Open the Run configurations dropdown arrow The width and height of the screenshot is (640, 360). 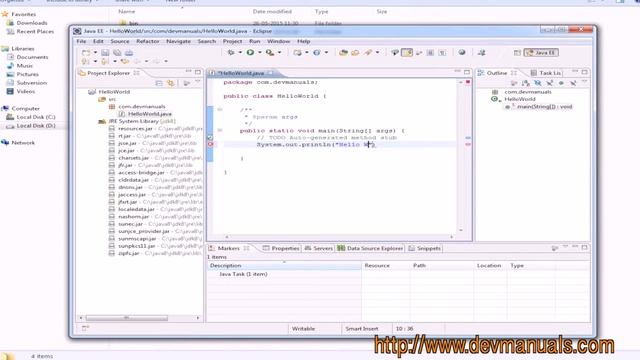[260, 53]
